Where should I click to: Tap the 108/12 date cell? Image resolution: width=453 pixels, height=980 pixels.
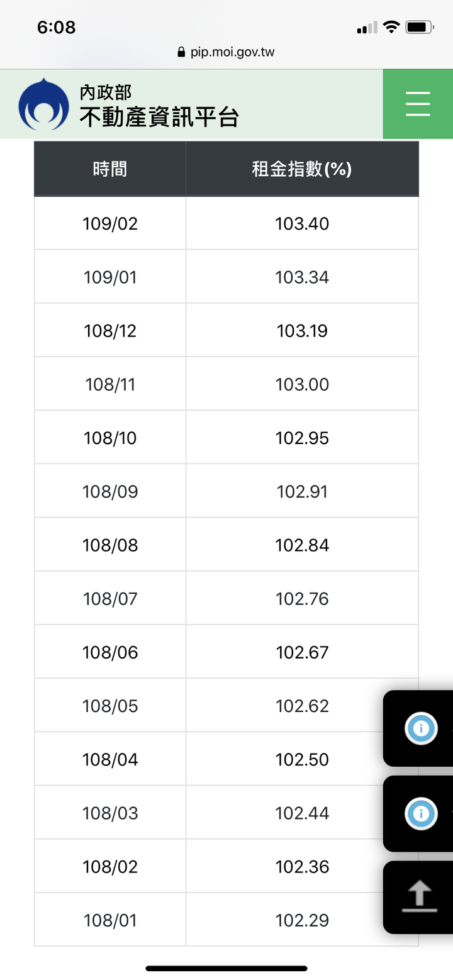110,330
